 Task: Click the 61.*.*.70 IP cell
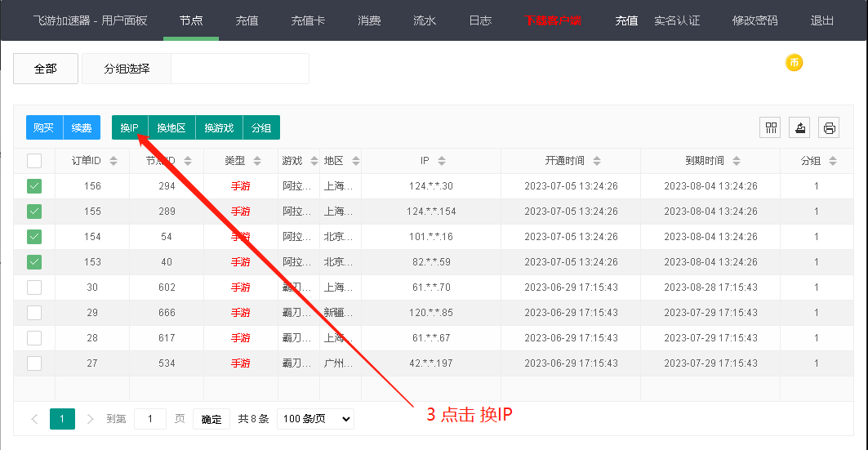pyautogui.click(x=431, y=287)
